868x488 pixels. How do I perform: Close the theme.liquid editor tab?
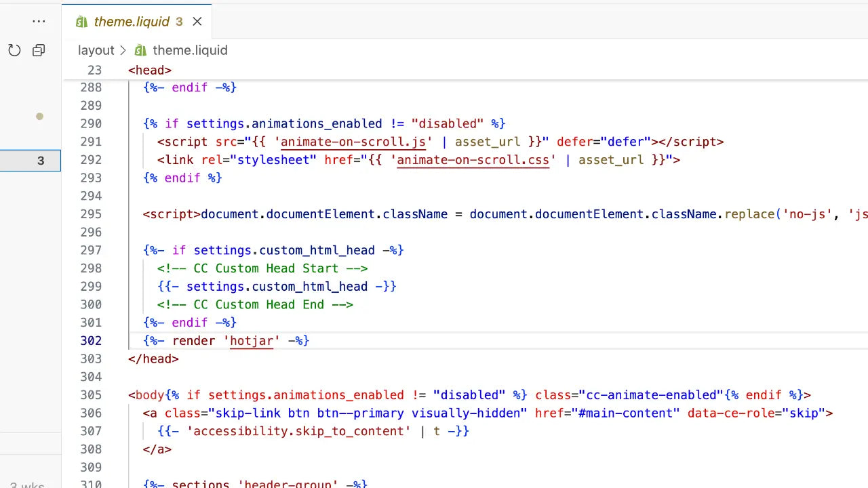click(x=197, y=21)
